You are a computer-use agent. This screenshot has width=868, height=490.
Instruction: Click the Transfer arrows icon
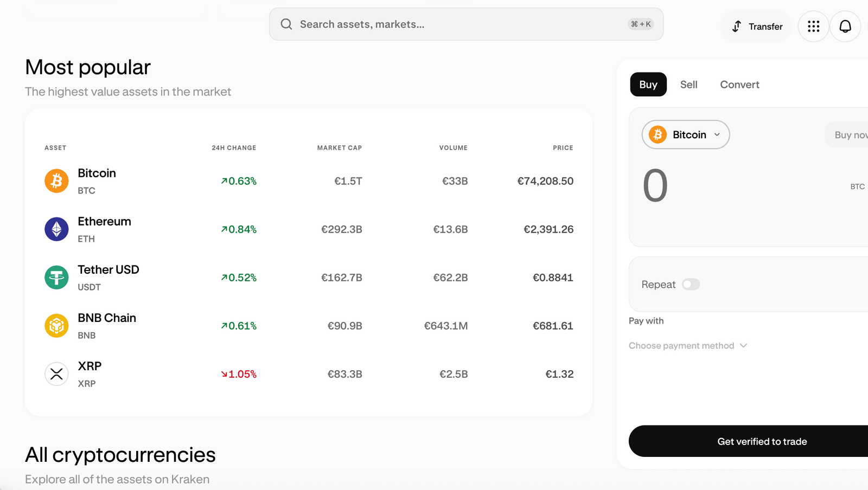[x=736, y=27]
